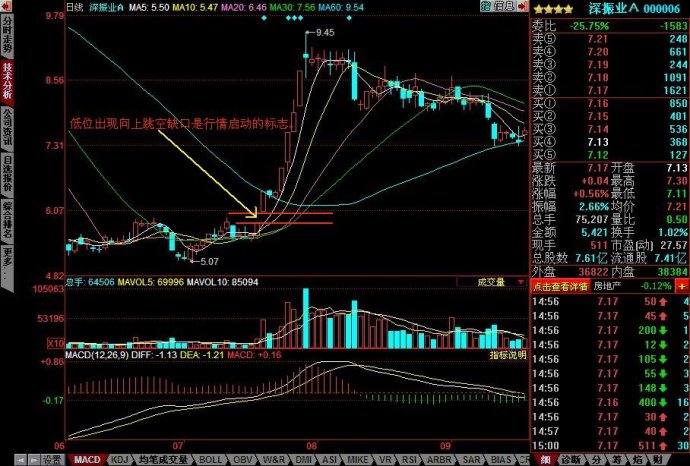Click the 9.45 high price label

tap(325, 33)
